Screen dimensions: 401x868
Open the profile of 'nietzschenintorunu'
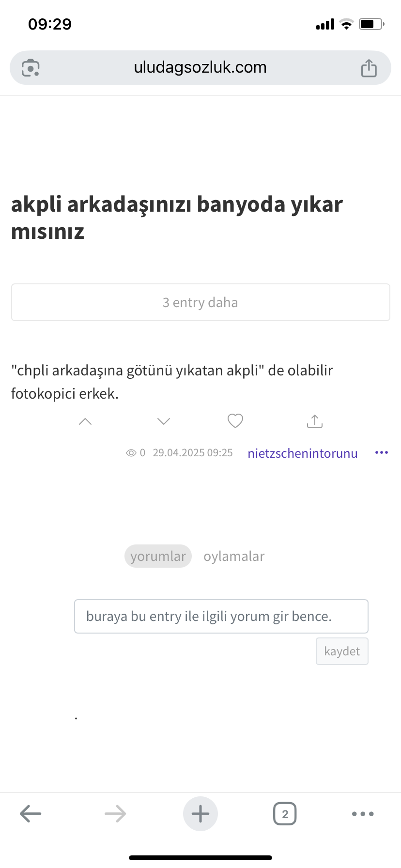coord(302,453)
